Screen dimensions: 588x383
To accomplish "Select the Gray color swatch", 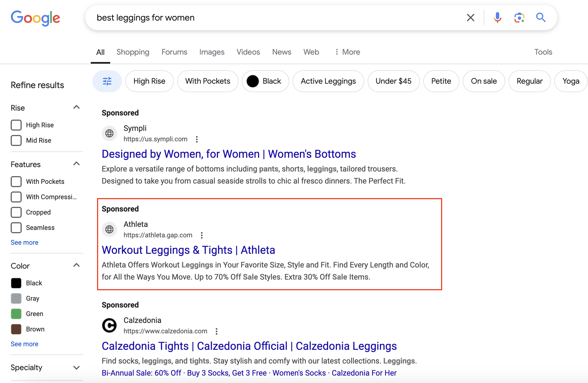I will pos(16,298).
